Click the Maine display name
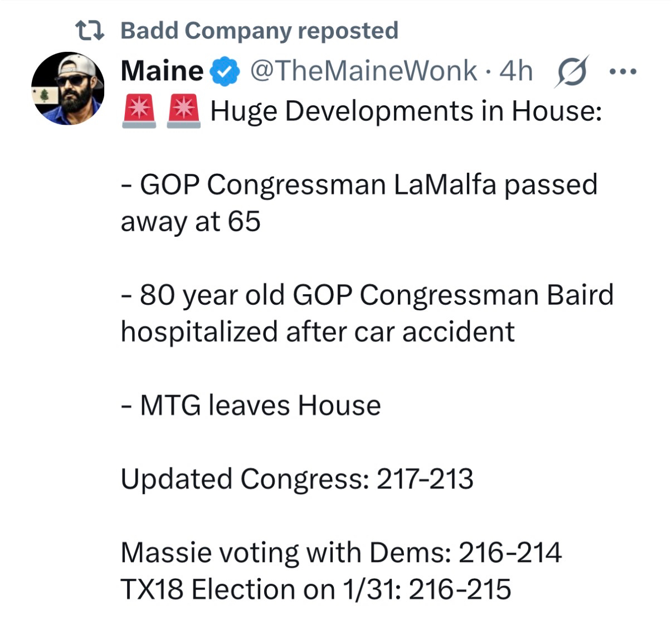Image resolution: width=672 pixels, height=625 pixels. point(162,71)
